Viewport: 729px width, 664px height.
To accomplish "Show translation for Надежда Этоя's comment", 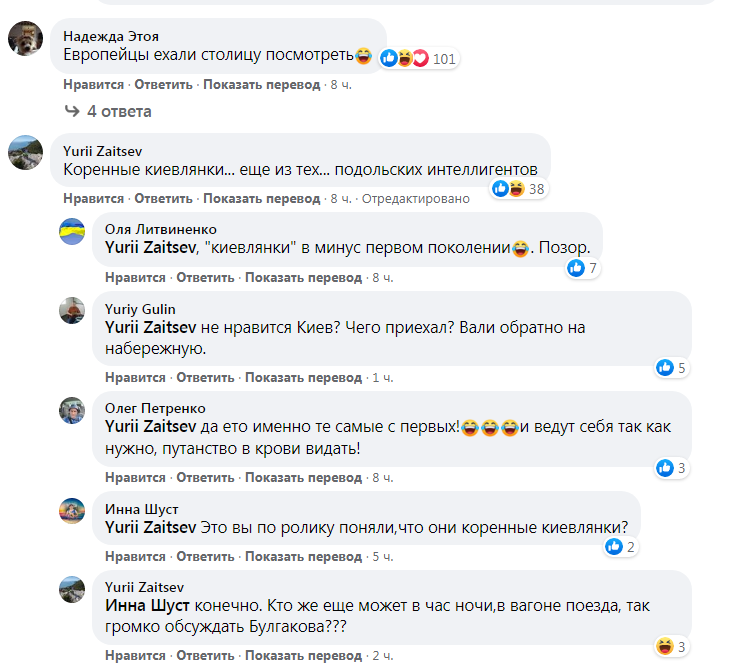I will pyautogui.click(x=261, y=85).
